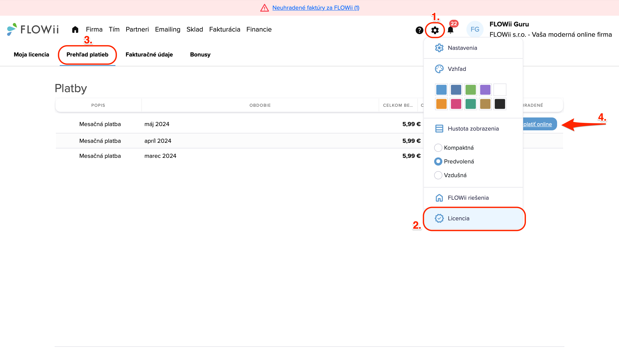Choose the teal green theme swatch
This screenshot has height=364, width=619.
pyautogui.click(x=470, y=104)
